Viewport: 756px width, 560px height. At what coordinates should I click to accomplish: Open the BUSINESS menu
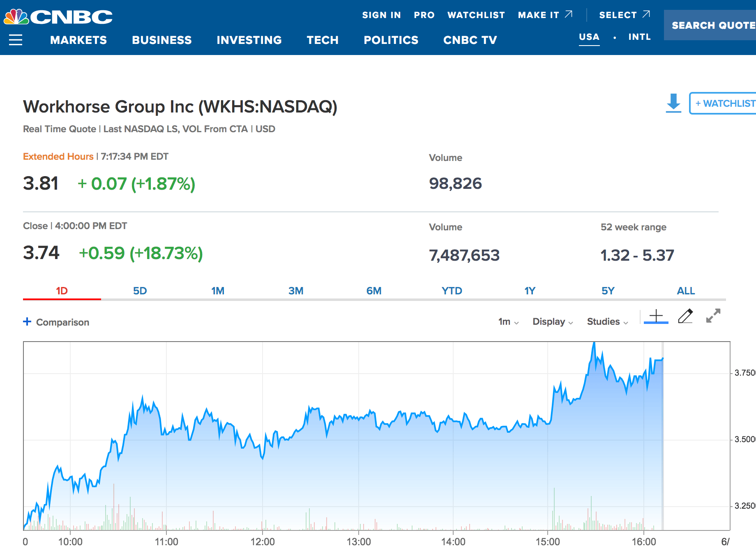pyautogui.click(x=162, y=40)
